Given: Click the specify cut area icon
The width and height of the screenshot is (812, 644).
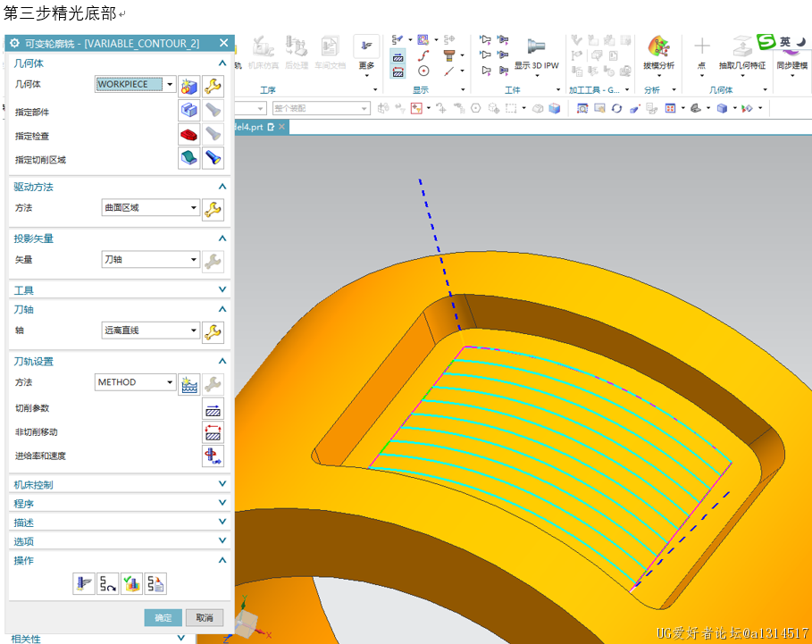Looking at the screenshot, I should (x=188, y=158).
